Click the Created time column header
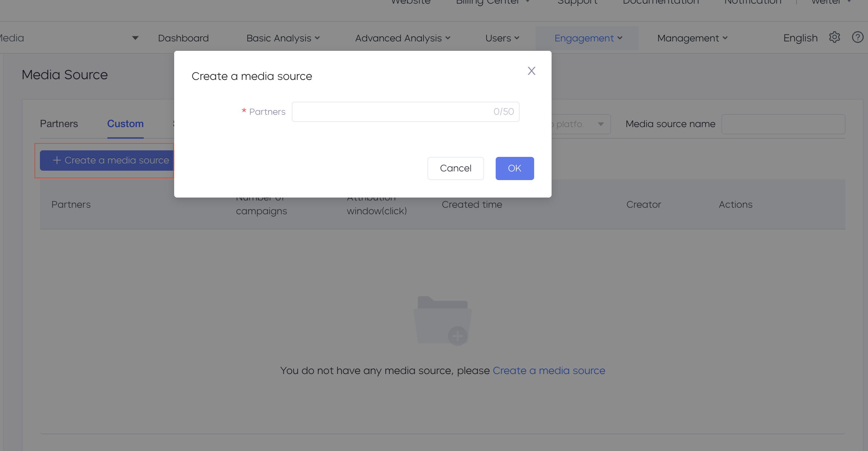 (x=472, y=204)
